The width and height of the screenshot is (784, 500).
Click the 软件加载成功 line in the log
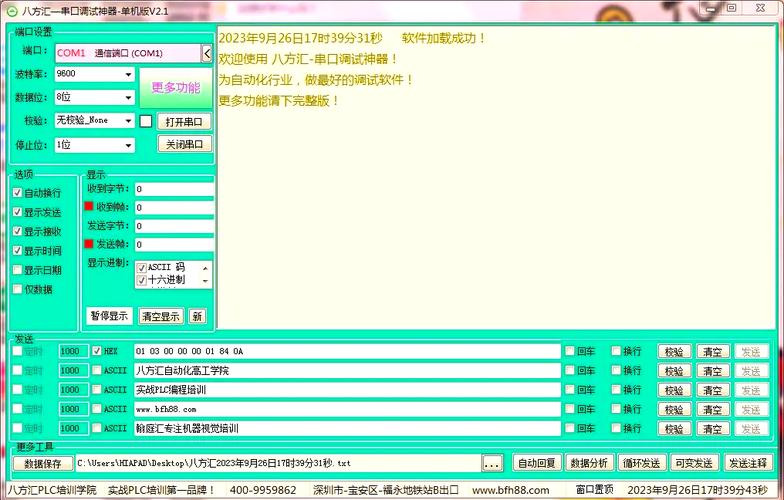pyautogui.click(x=352, y=38)
